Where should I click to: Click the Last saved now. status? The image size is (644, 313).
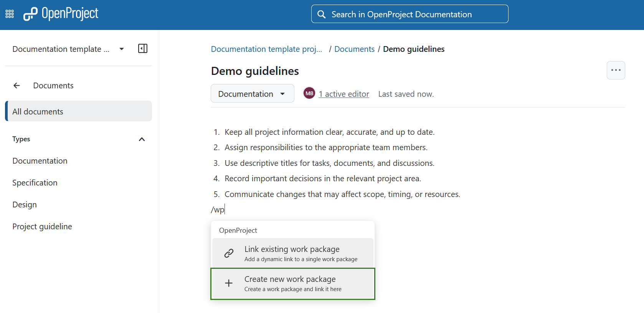406,94
